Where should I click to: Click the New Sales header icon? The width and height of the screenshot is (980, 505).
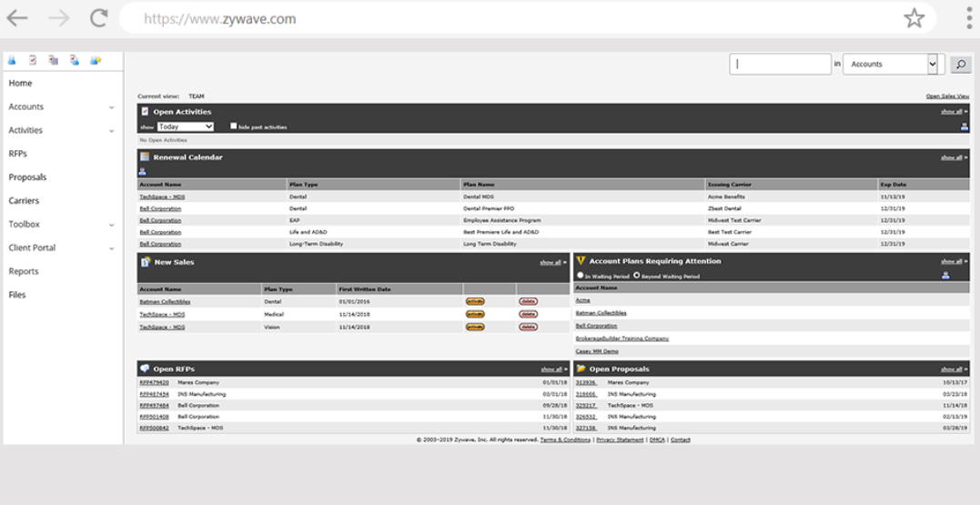pyautogui.click(x=145, y=262)
